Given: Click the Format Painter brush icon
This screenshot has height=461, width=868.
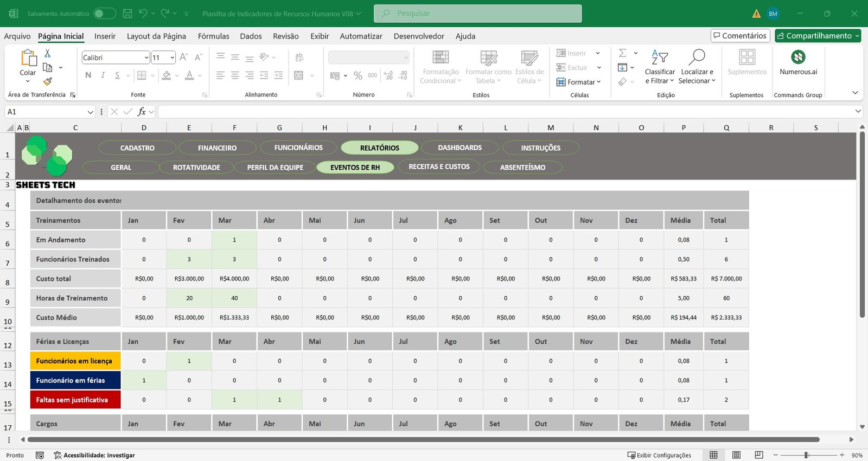Looking at the screenshot, I should [x=48, y=81].
